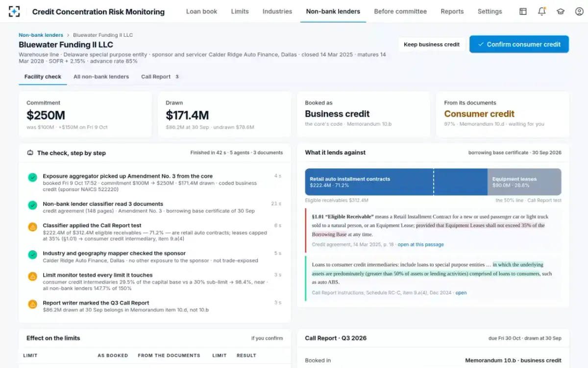
Task: Go to the Reports tab
Action: (x=452, y=11)
